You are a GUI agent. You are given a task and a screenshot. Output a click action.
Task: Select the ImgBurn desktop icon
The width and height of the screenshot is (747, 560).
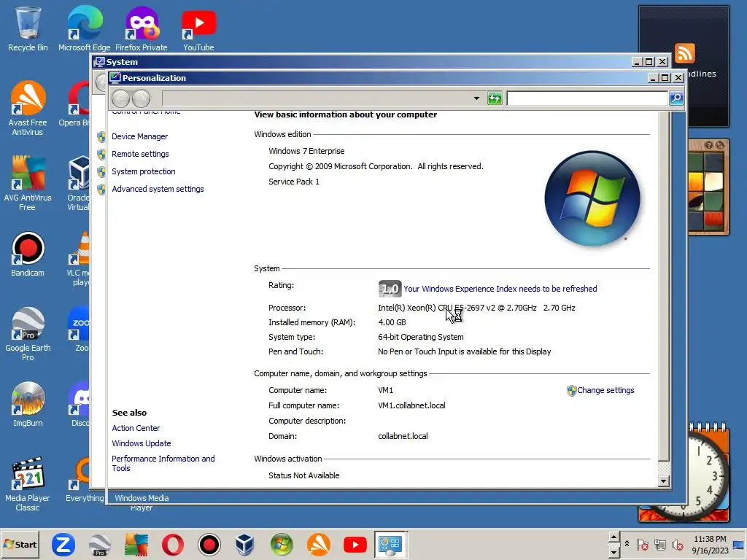[28, 404]
